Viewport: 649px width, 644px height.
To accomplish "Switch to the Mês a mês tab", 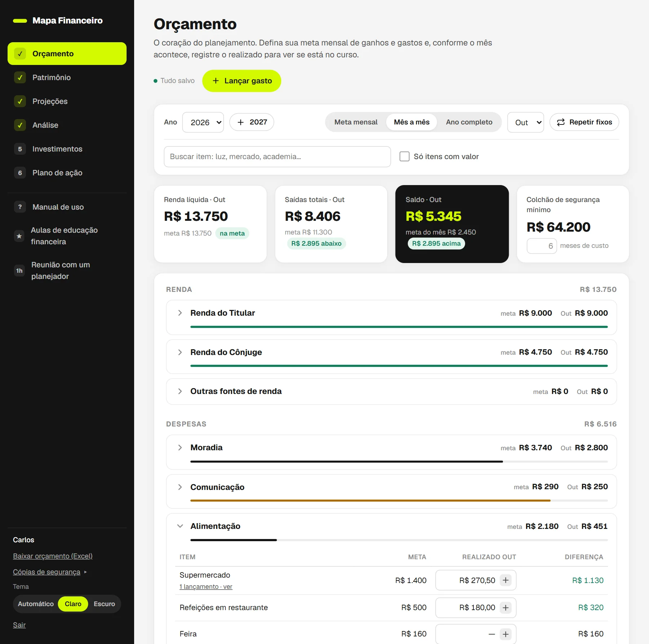I will coord(411,122).
